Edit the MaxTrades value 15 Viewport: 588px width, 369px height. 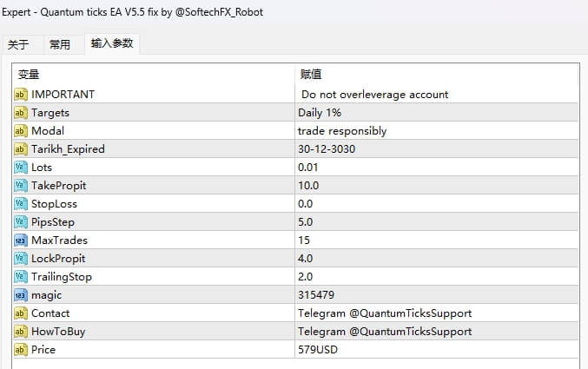click(x=304, y=240)
